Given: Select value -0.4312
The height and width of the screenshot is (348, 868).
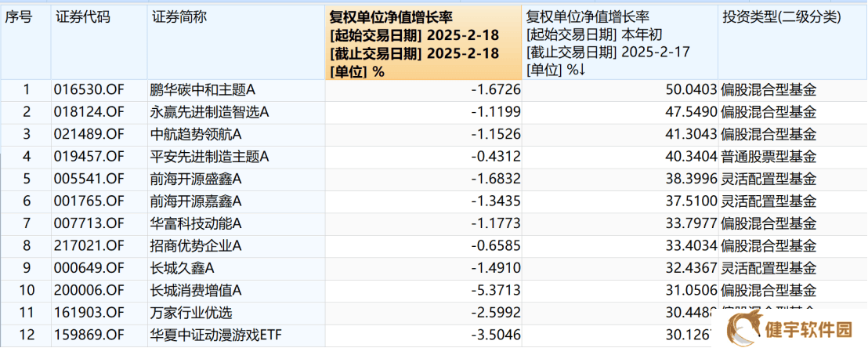Looking at the screenshot, I should 496,157.
